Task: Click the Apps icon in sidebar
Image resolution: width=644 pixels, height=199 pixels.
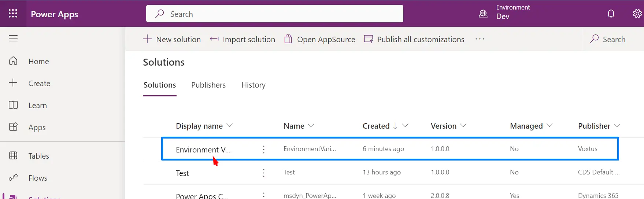Action: pyautogui.click(x=13, y=127)
